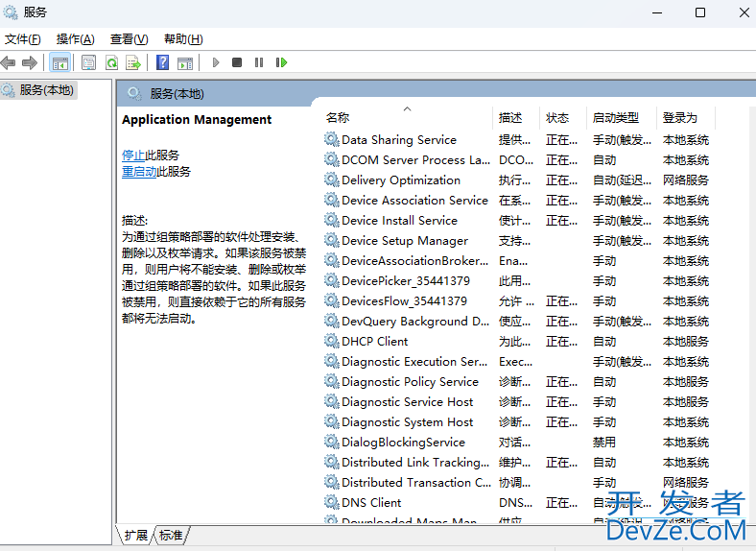The height and width of the screenshot is (551, 756).
Task: Click the 停止 service link
Action: [x=133, y=155]
